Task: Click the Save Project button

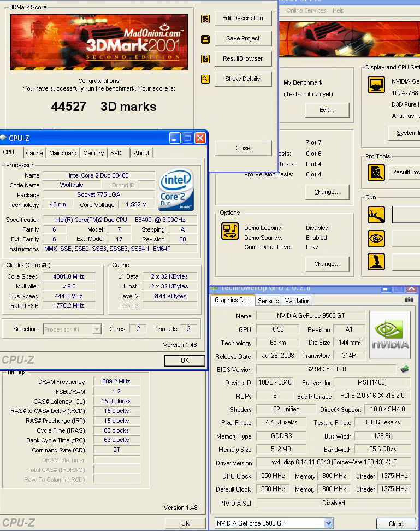Action: coord(242,38)
